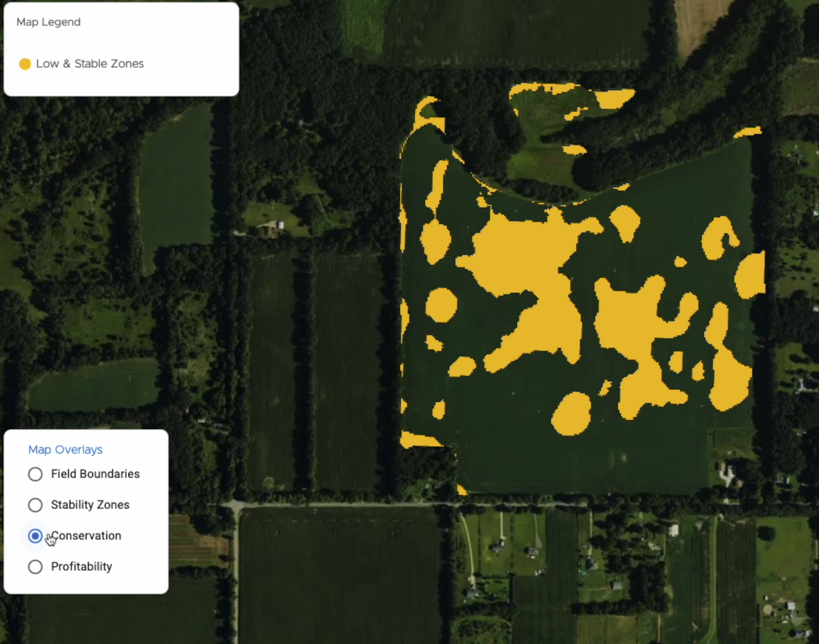The width and height of the screenshot is (819, 644).
Task: Click the yellow Low & Stable Zones swatch
Action: point(25,64)
